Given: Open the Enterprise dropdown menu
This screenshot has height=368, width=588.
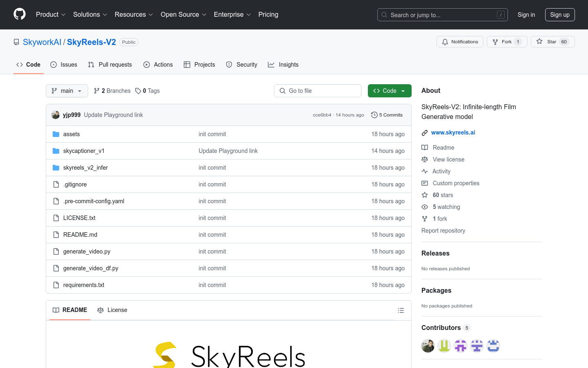Looking at the screenshot, I should (232, 14).
